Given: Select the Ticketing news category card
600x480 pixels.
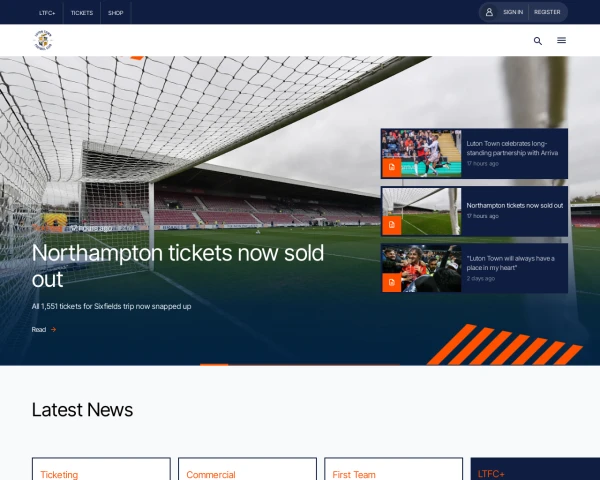Looking at the screenshot, I should point(101,469).
